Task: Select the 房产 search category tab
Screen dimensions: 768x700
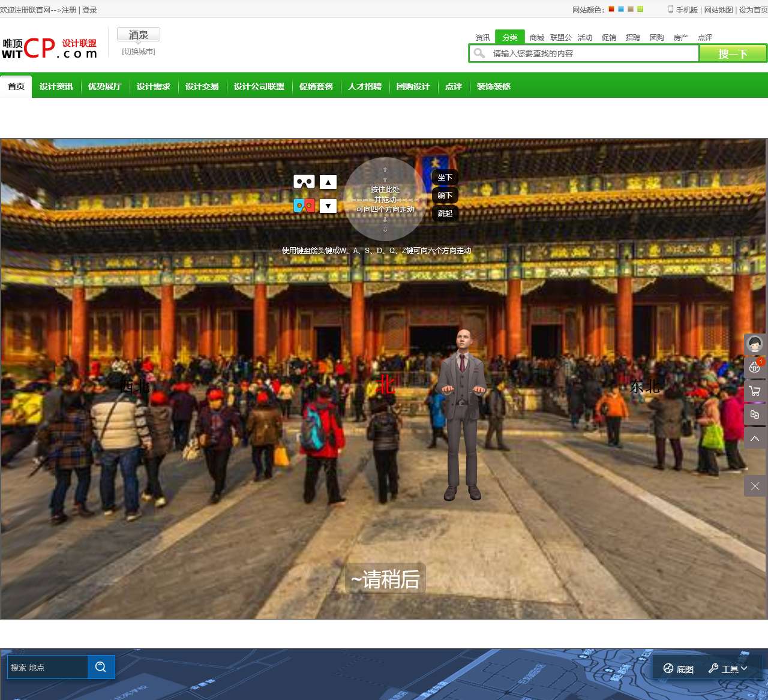Action: (x=681, y=37)
